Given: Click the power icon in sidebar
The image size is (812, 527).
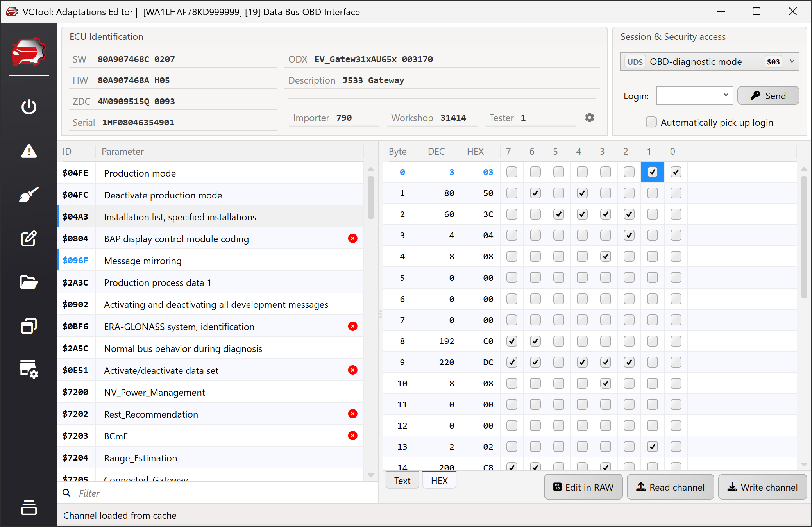Looking at the screenshot, I should coord(29,107).
